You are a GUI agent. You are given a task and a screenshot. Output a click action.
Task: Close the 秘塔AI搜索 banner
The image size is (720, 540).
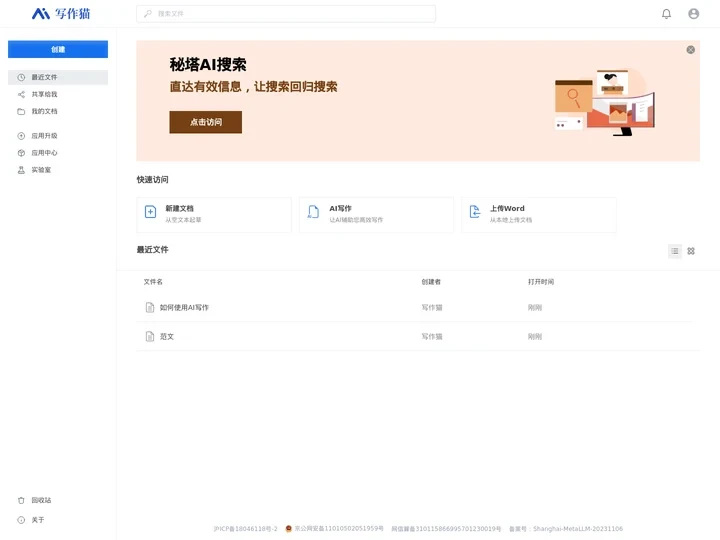690,50
